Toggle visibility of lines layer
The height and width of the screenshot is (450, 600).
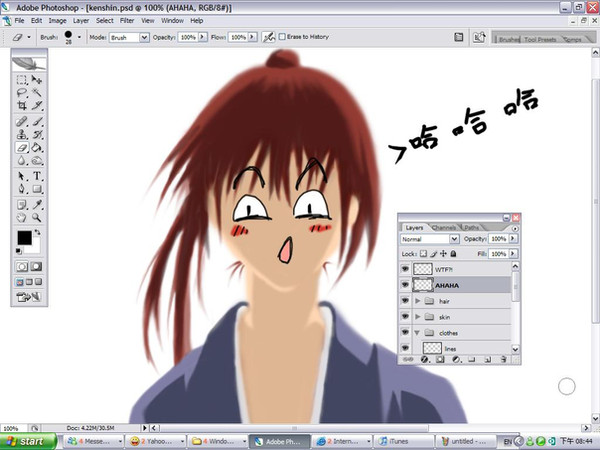pyautogui.click(x=405, y=348)
